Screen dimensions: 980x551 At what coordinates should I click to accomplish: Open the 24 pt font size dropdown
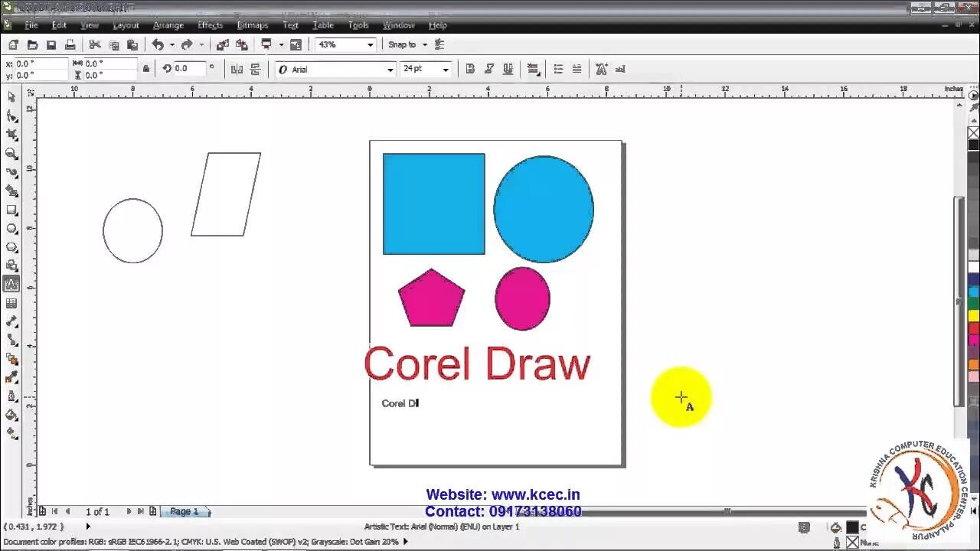(x=446, y=70)
